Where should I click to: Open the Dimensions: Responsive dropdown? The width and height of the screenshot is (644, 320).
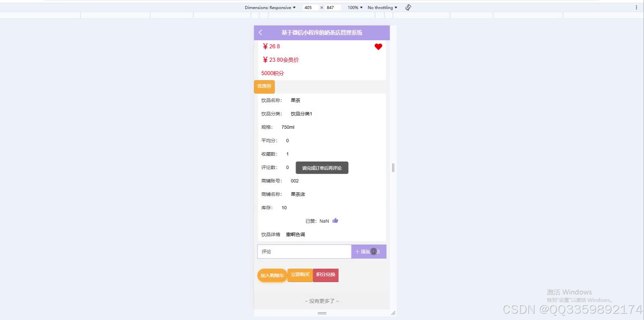point(270,7)
